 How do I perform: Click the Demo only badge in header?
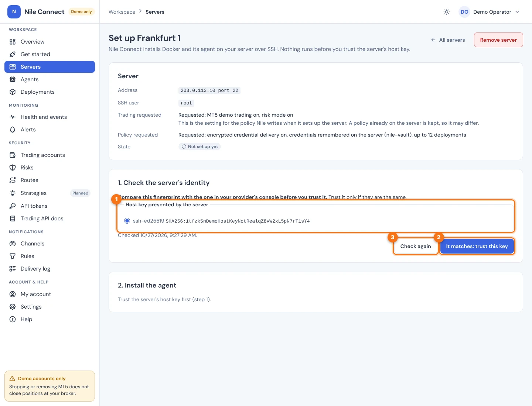pos(81,12)
